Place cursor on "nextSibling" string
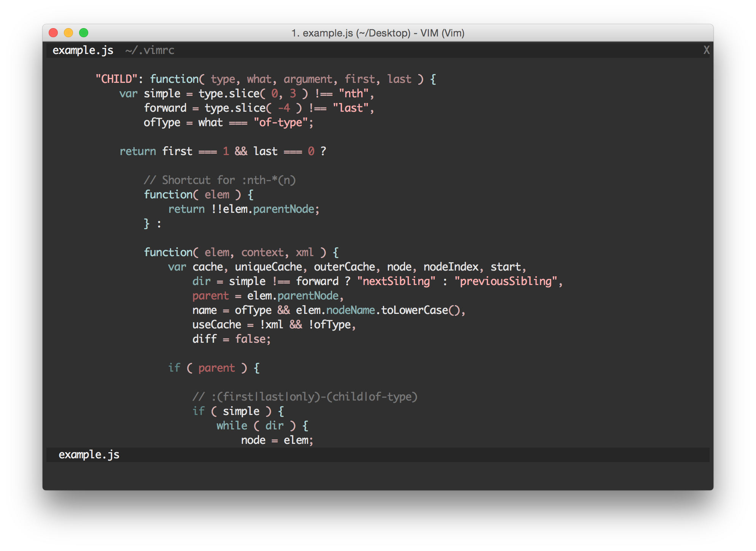The width and height of the screenshot is (756, 551). (396, 281)
